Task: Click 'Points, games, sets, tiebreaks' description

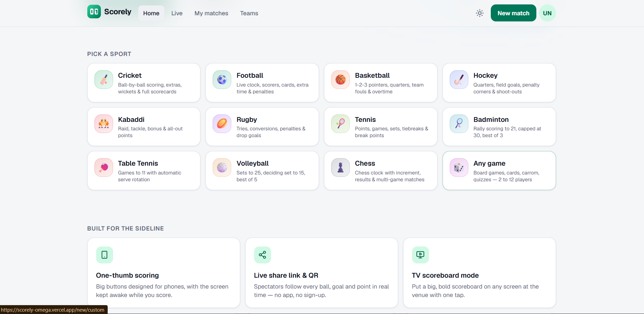Action: [x=392, y=132]
